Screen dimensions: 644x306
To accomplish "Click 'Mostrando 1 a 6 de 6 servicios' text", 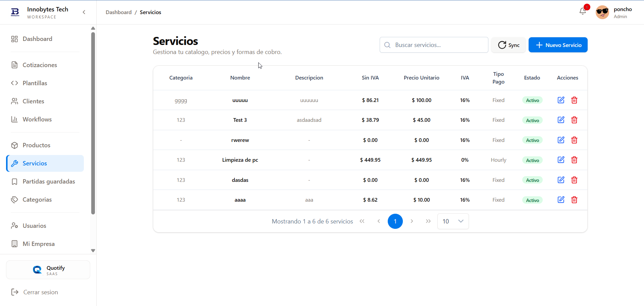I will (x=312, y=221).
